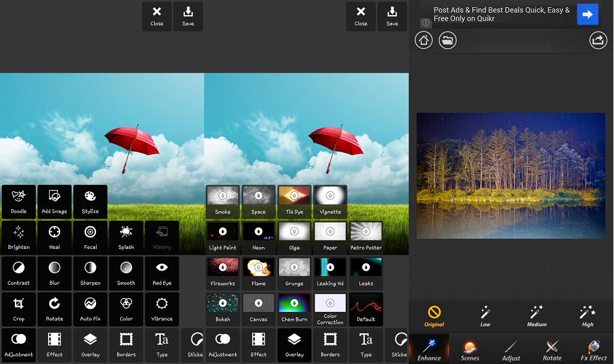Screen dimensions: 614x364
Task: Choose the Fireworks overlay thumbnail
Action: pos(223,273)
